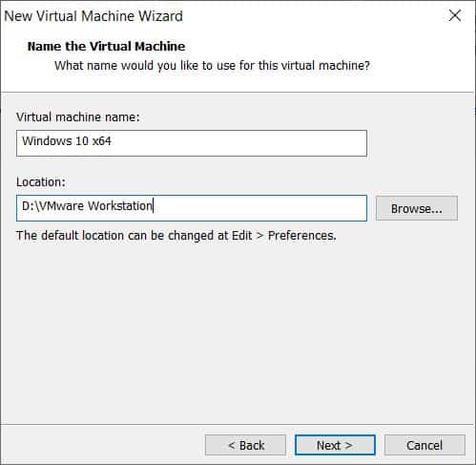Close the New Virtual Machine Wizard dialog
The image size is (476, 465).
coord(455,15)
